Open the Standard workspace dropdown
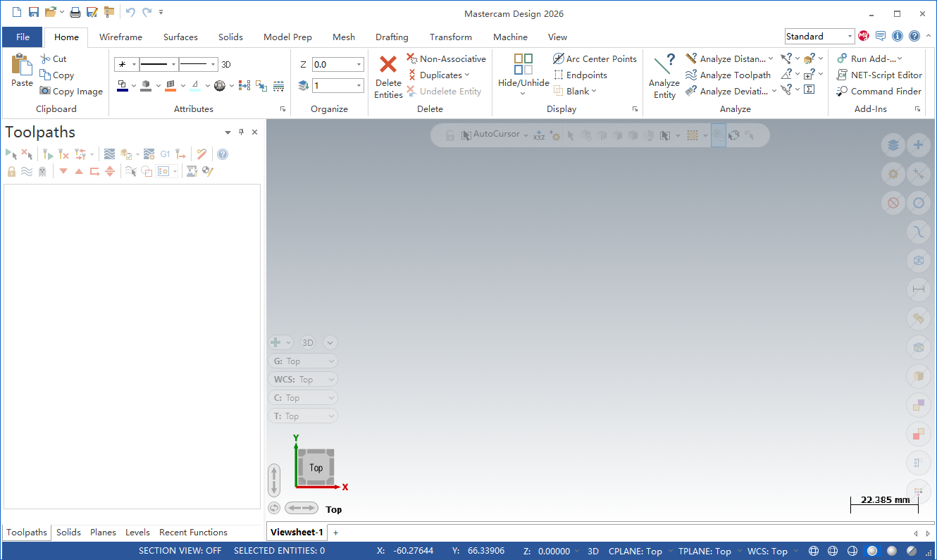The height and width of the screenshot is (560, 937). [x=850, y=37]
